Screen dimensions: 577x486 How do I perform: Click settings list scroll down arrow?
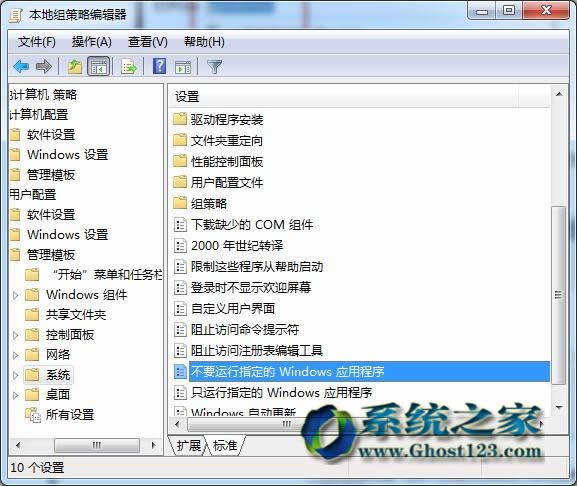coord(559,407)
